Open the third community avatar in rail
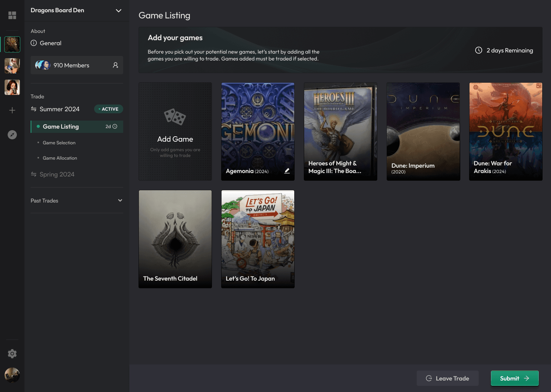This screenshot has height=392, width=551. [12, 87]
